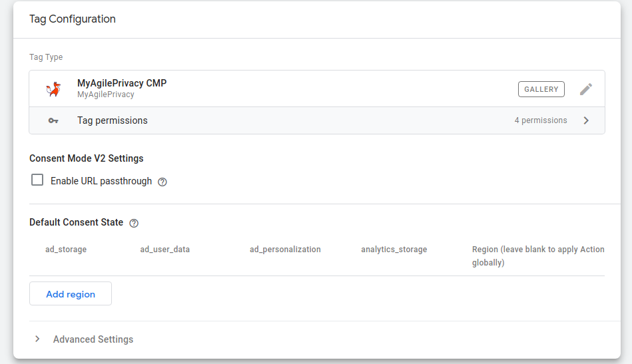
Task: Click the Add region button
Action: 71,293
